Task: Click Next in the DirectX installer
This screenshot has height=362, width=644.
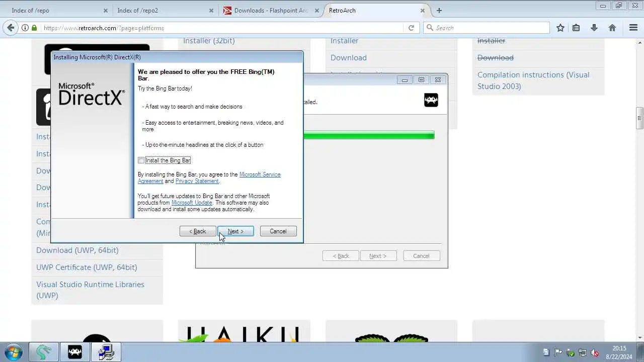Action: pyautogui.click(x=235, y=231)
